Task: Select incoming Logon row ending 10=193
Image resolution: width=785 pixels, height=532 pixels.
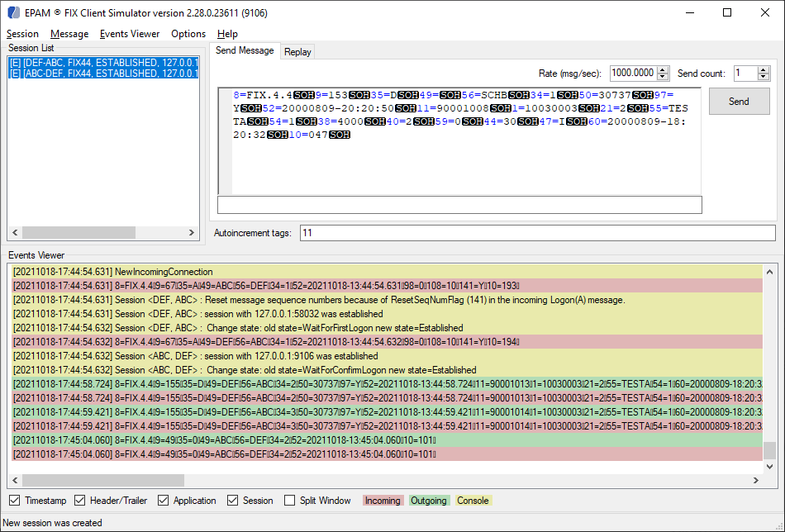Action: (x=387, y=286)
